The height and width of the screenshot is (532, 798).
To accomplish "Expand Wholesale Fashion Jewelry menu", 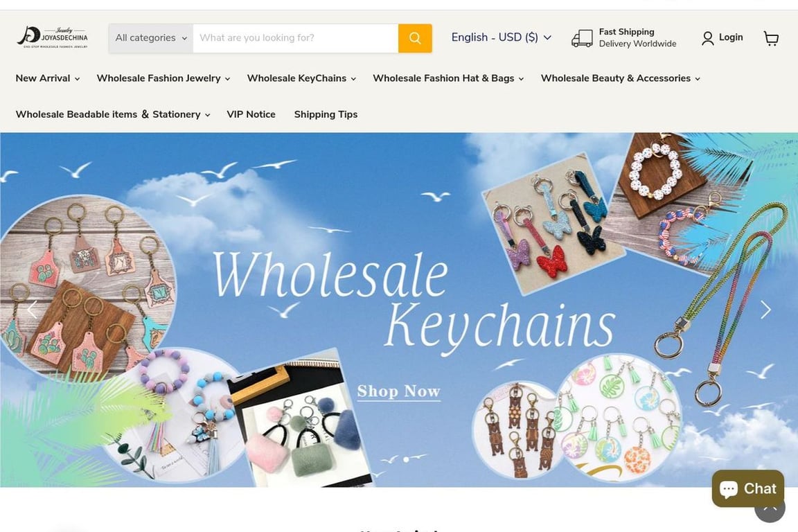I will pos(163,78).
